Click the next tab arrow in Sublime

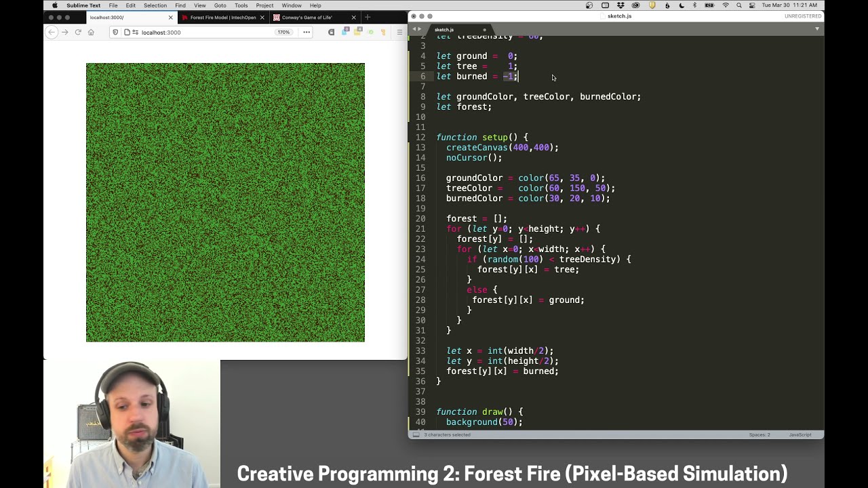coord(420,29)
